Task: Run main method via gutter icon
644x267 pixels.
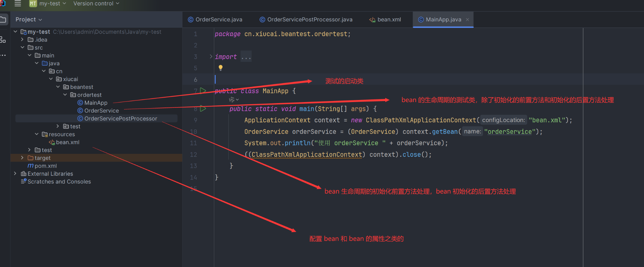Action: pos(203,108)
